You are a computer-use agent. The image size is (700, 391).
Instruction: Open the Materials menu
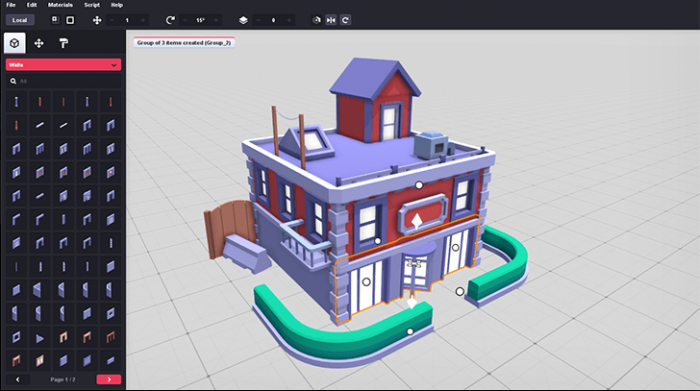(x=60, y=5)
